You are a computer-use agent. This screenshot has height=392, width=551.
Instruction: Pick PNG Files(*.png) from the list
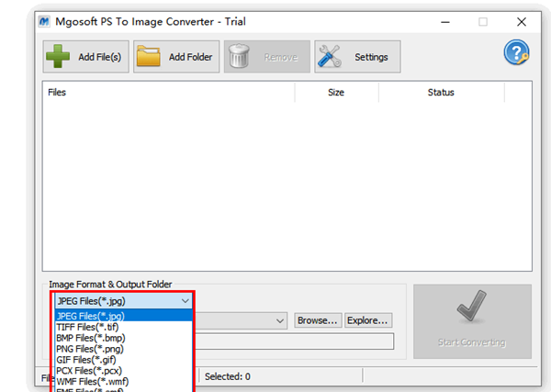124,349
